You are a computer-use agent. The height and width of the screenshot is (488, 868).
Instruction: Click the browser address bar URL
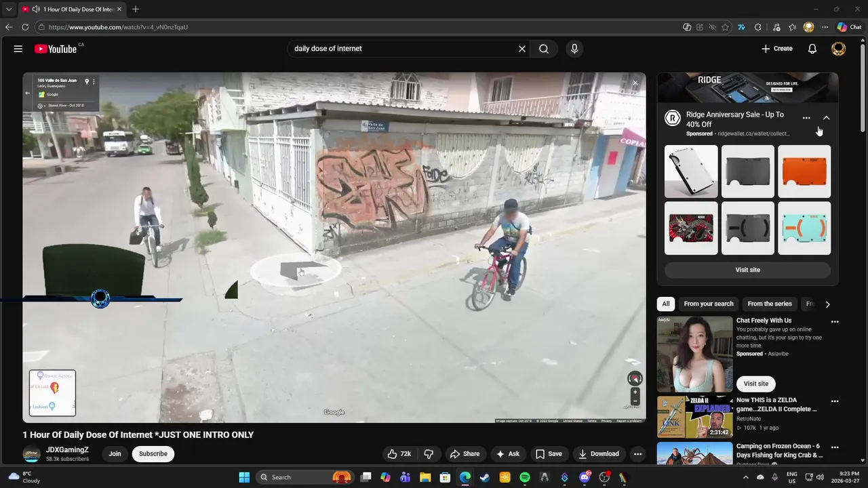pos(118,27)
